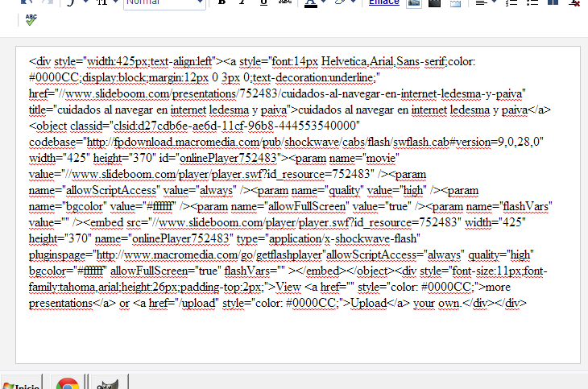Viewport: 588px width, 389px height.
Task: Apply strikethrough ABC formatting
Action: (x=285, y=2)
